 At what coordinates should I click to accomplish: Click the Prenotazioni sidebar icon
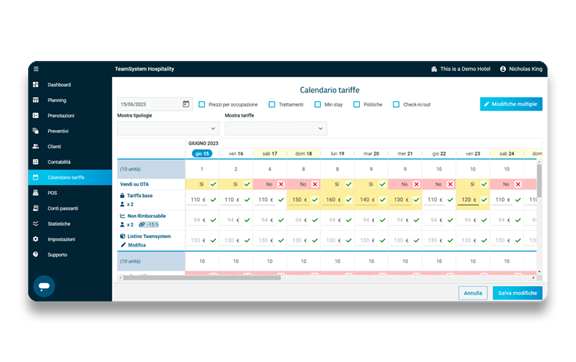(x=36, y=115)
